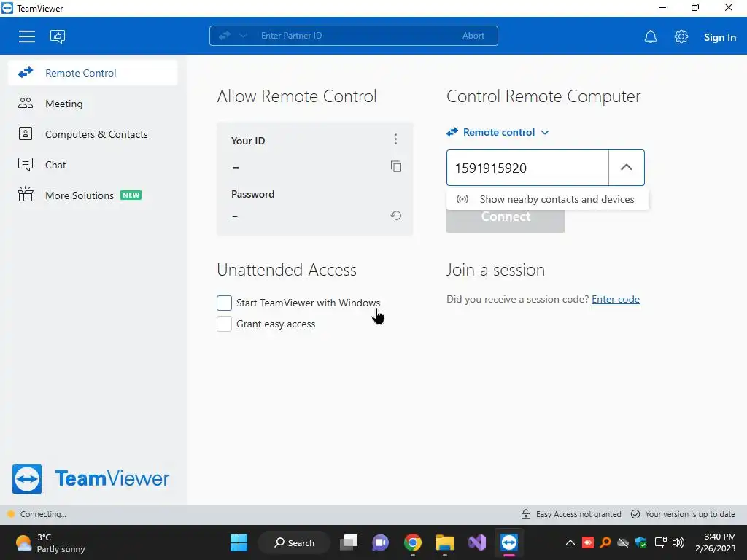Image resolution: width=747 pixels, height=560 pixels.
Task: Click TeamViewer taskbar icon
Action: click(508, 542)
